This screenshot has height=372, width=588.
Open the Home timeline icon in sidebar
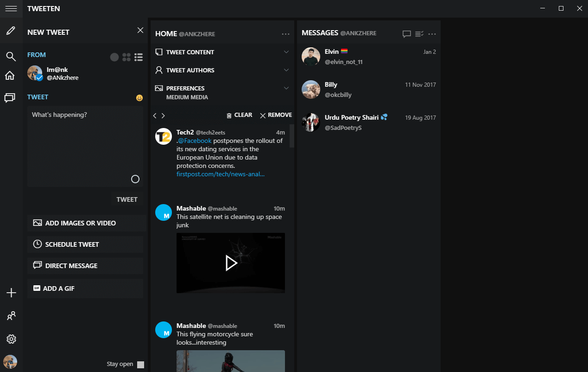(11, 75)
